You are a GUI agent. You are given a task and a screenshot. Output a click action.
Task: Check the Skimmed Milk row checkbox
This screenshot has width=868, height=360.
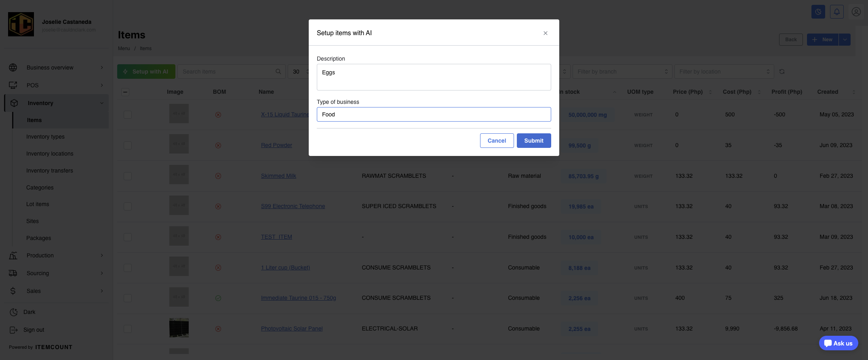click(x=128, y=176)
